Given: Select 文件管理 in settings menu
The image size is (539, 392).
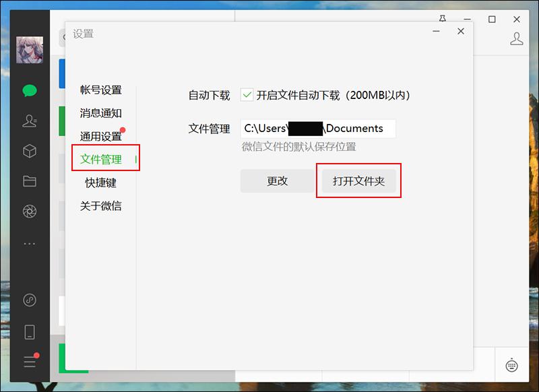Looking at the screenshot, I should [100, 160].
